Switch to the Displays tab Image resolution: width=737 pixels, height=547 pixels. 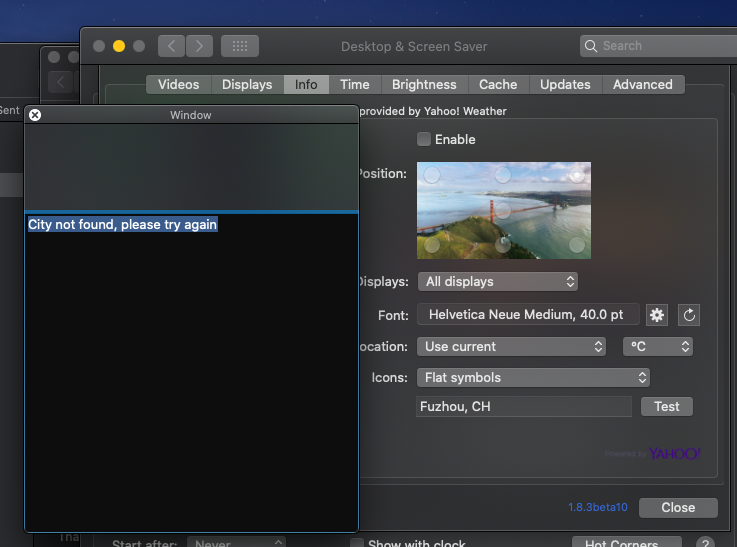coord(247,85)
